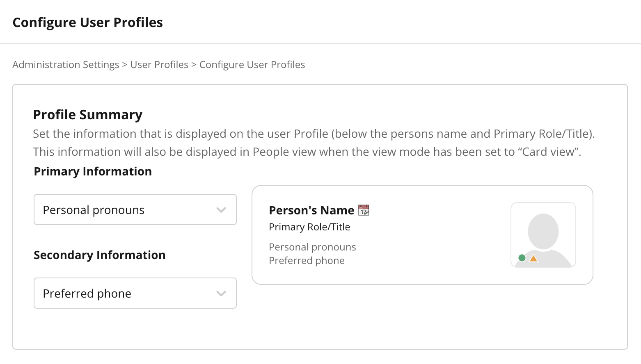The width and height of the screenshot is (641, 364).
Task: Click Configure User Profiles breadcrumb item
Action: tap(252, 65)
